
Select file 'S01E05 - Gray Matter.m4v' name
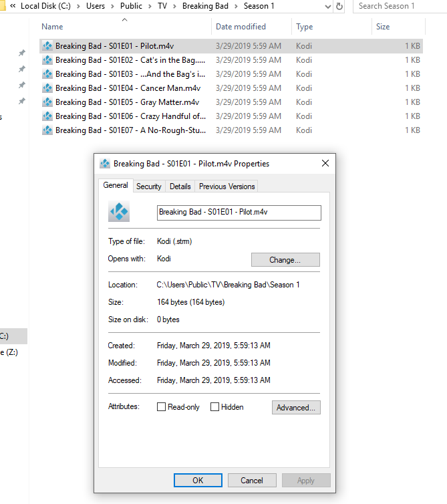pyautogui.click(x=127, y=102)
